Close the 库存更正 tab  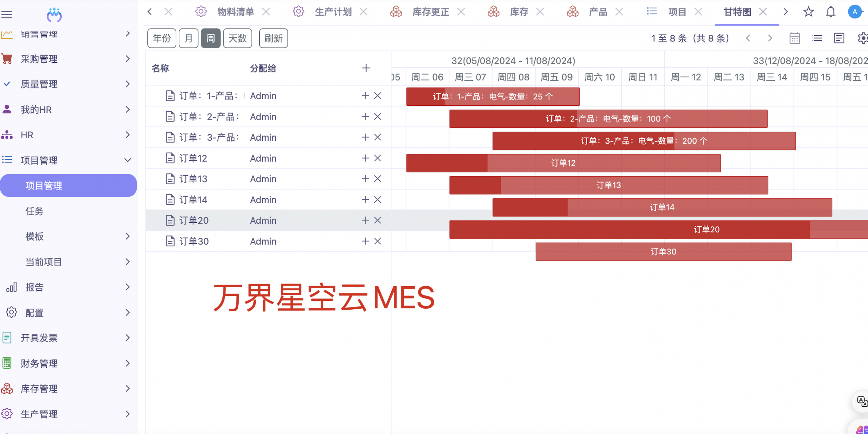point(461,12)
